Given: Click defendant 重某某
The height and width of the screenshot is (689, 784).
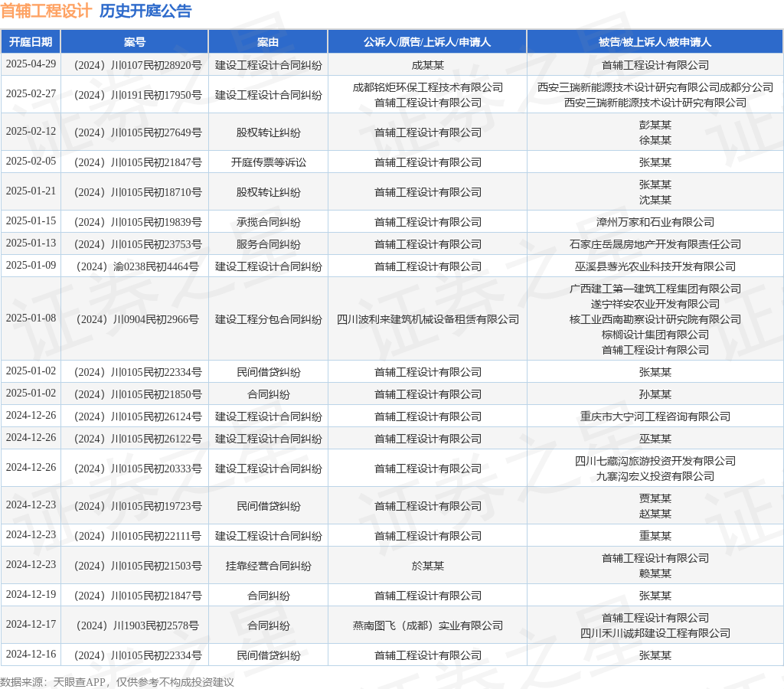Looking at the screenshot, I should click(655, 536).
